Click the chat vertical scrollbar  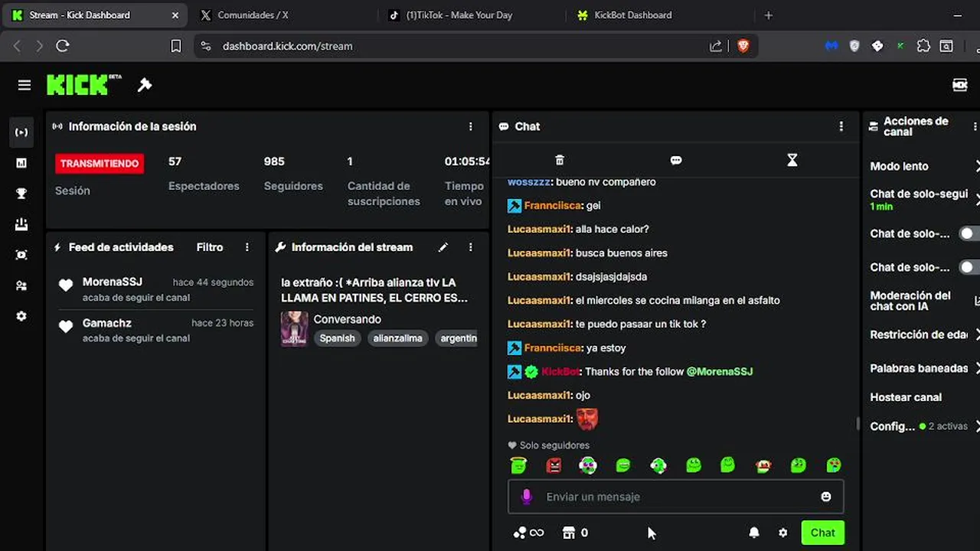click(x=857, y=423)
